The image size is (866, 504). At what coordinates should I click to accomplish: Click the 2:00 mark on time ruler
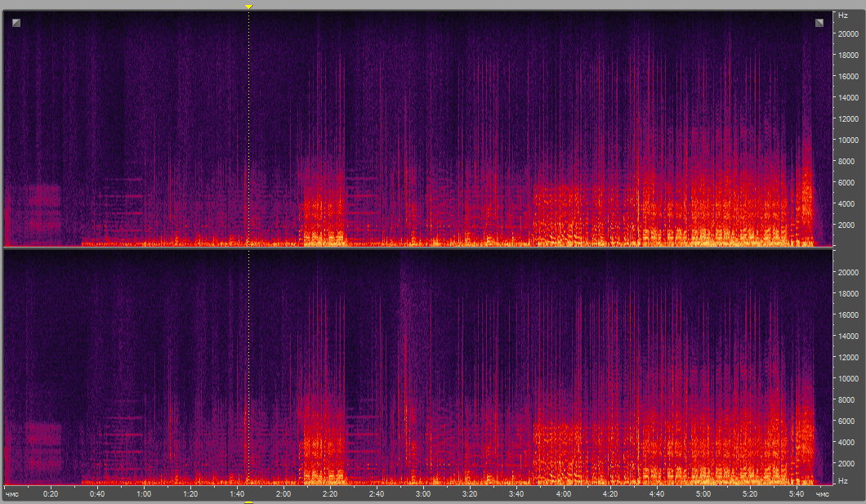click(x=283, y=494)
